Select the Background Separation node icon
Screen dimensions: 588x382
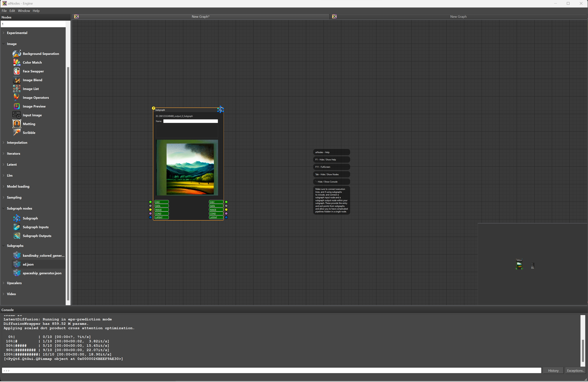[16, 54]
